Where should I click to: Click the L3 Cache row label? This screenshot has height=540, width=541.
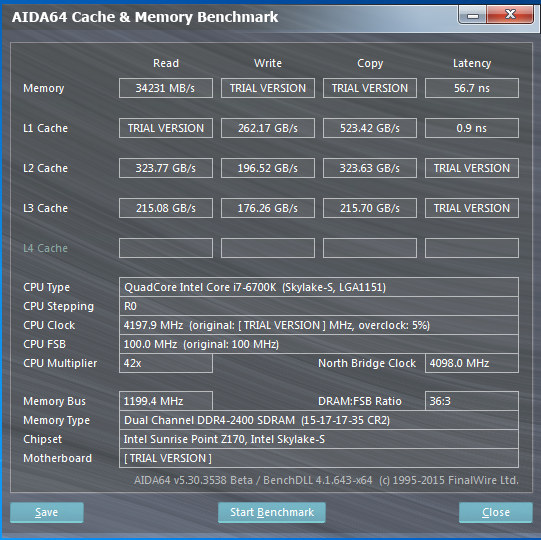45,208
